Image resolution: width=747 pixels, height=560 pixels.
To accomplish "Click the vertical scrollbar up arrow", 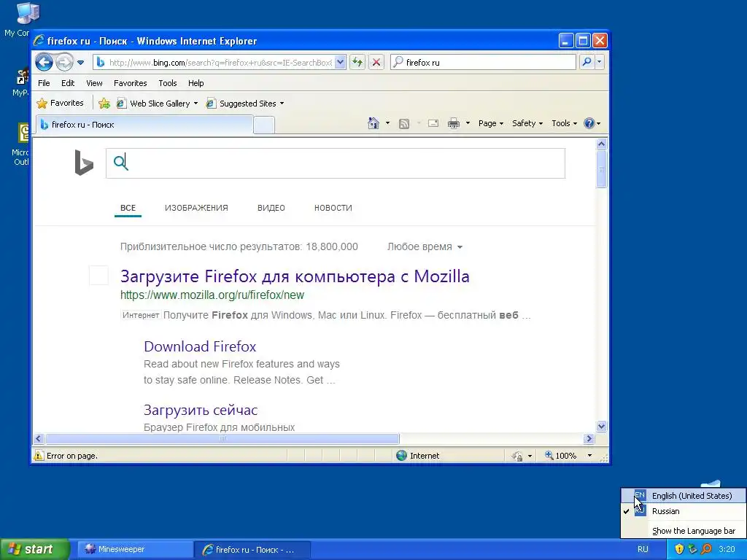I will click(x=601, y=144).
